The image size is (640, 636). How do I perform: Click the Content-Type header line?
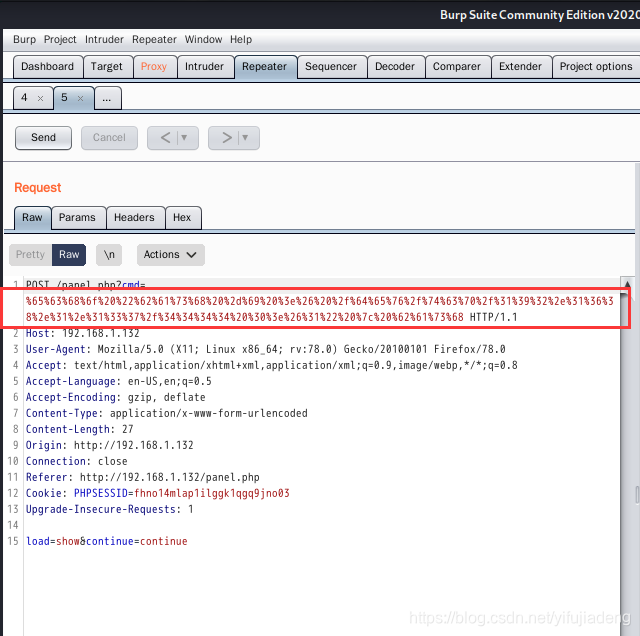coord(167,414)
